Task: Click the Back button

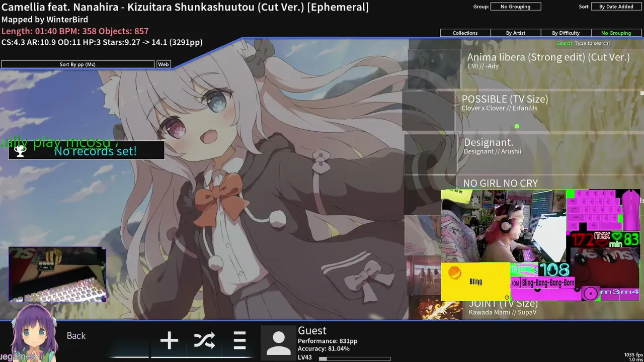Action: tap(76, 336)
